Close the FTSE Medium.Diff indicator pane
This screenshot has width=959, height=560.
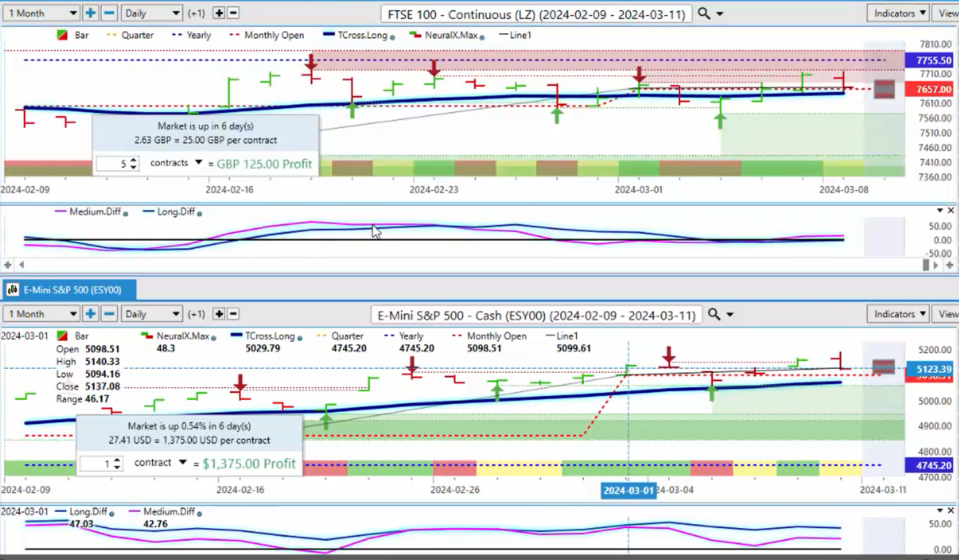pyautogui.click(x=950, y=211)
